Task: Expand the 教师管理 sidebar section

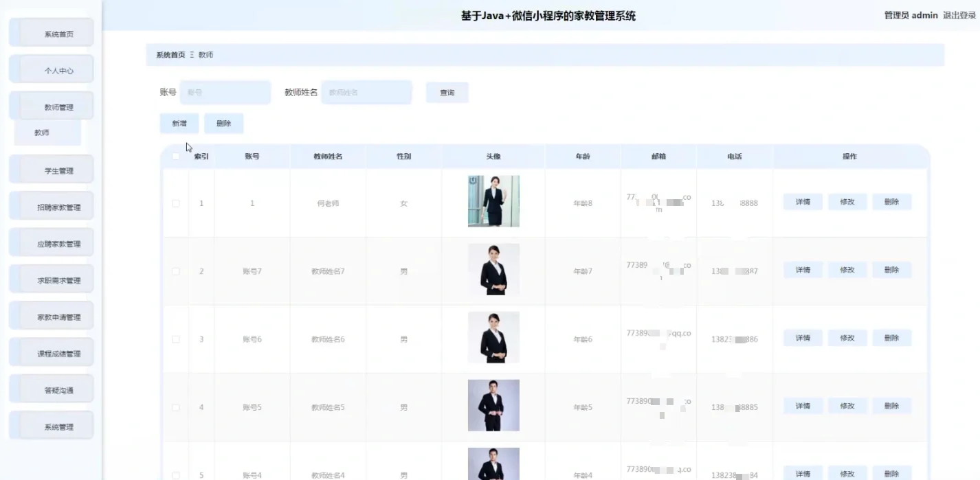Action: (51, 105)
